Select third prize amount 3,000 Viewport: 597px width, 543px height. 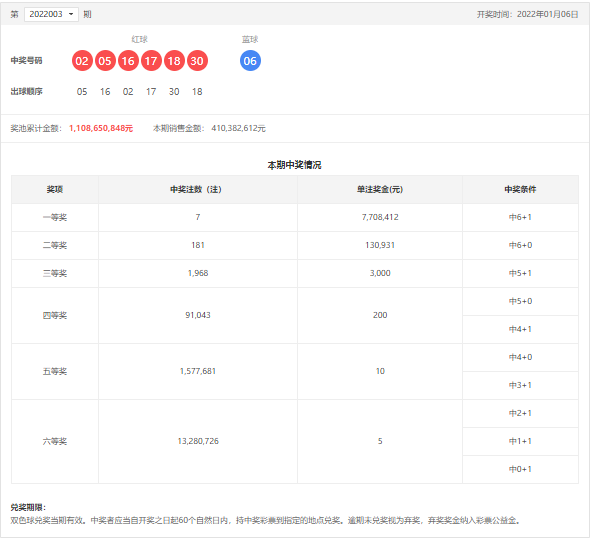tap(380, 273)
